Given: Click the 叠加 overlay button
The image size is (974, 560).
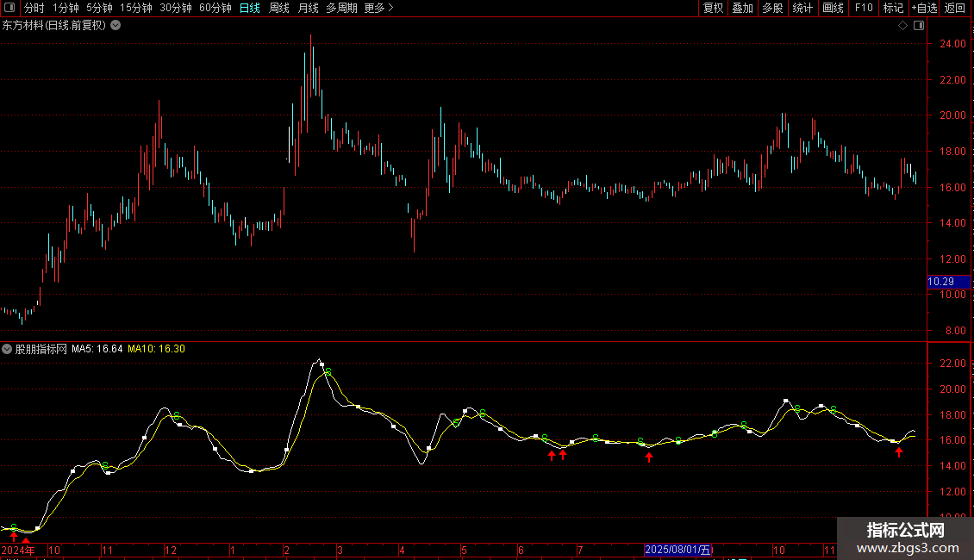Looking at the screenshot, I should pos(742,8).
